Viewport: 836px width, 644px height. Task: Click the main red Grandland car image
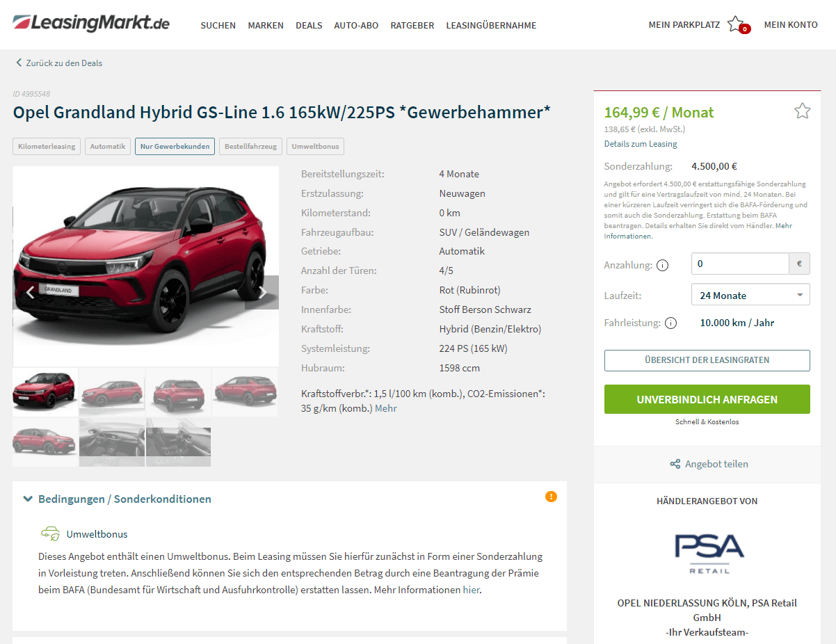tap(145, 266)
